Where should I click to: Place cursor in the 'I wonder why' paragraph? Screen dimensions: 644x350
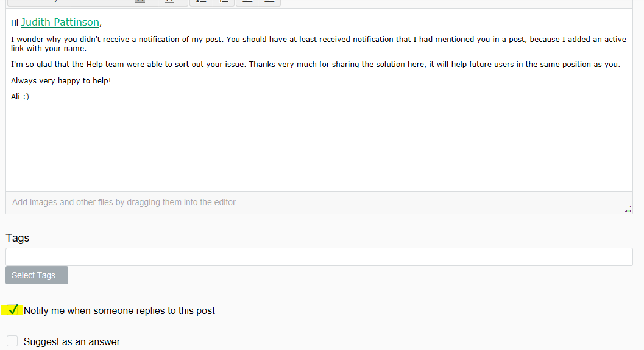(318, 44)
